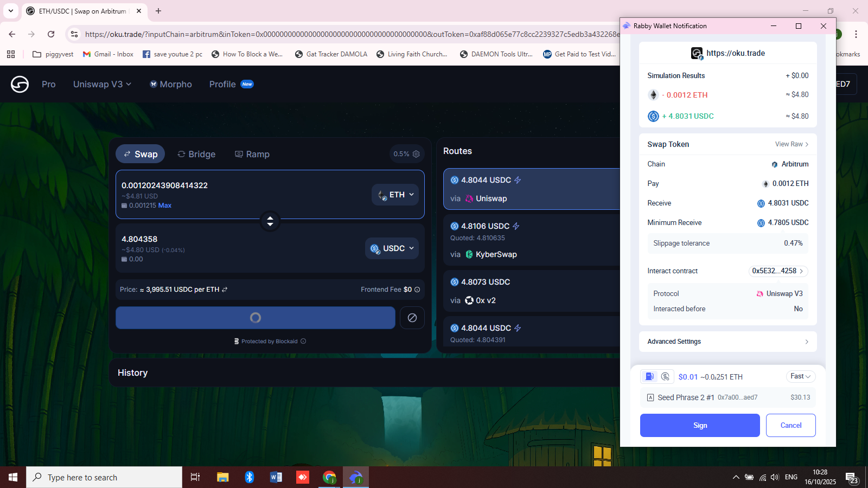Open the Uniswap V3 menu
This screenshot has height=488, width=868.
(102, 84)
